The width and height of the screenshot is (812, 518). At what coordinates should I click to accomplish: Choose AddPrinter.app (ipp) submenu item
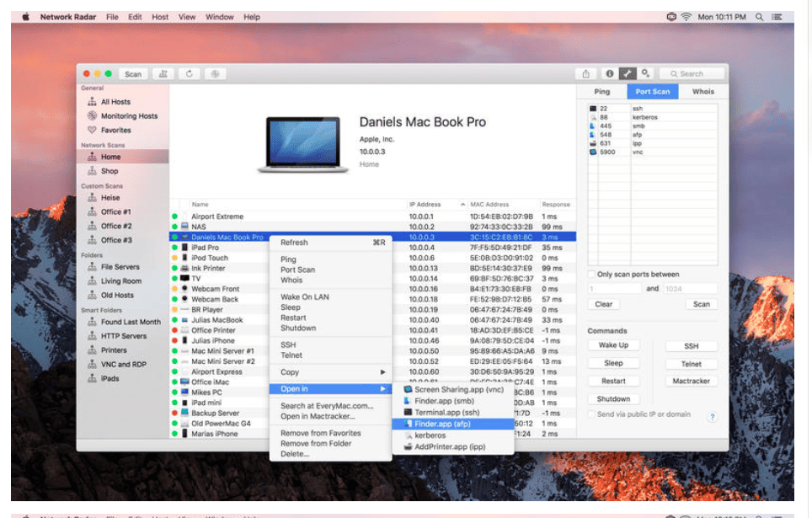tap(453, 446)
